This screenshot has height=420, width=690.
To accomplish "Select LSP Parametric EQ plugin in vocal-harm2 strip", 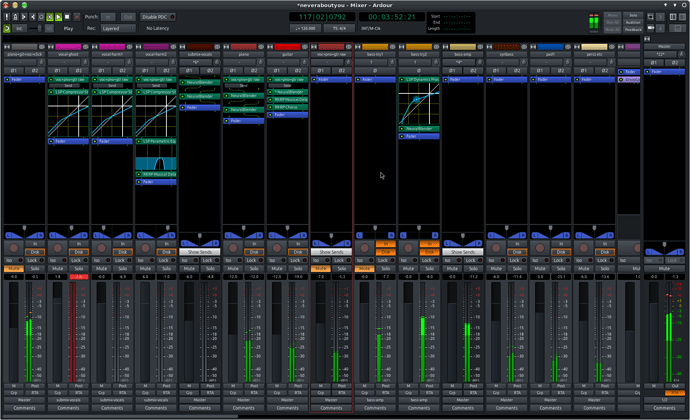I will (x=156, y=141).
